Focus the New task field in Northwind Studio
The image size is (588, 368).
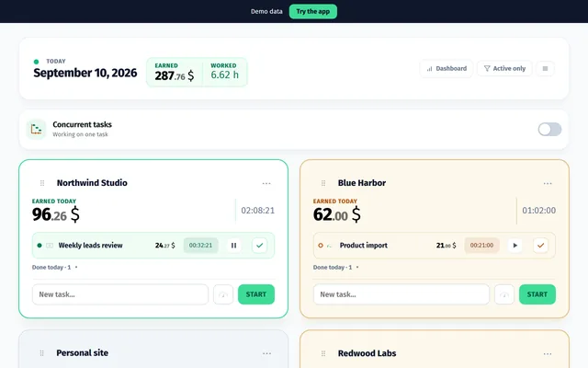click(120, 294)
